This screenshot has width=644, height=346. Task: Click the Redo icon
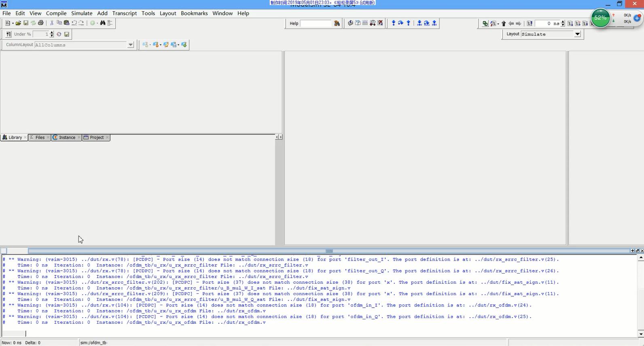point(81,23)
